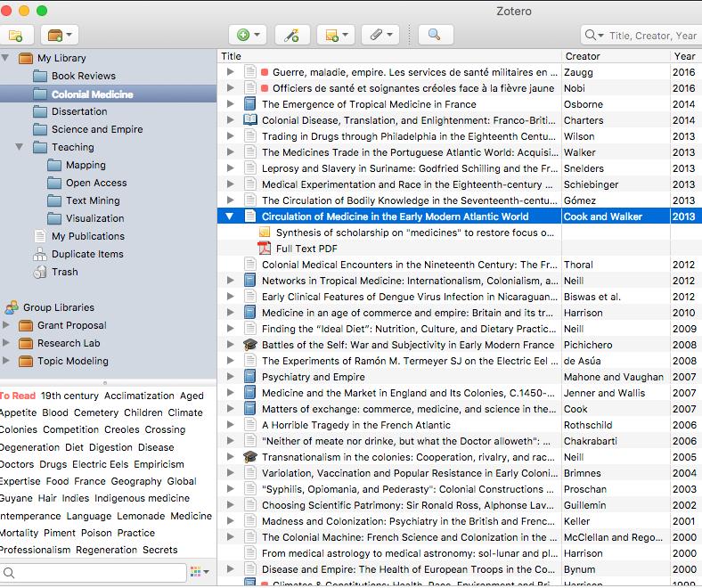
Task: Open the Dissertation collection
Action: click(x=79, y=111)
